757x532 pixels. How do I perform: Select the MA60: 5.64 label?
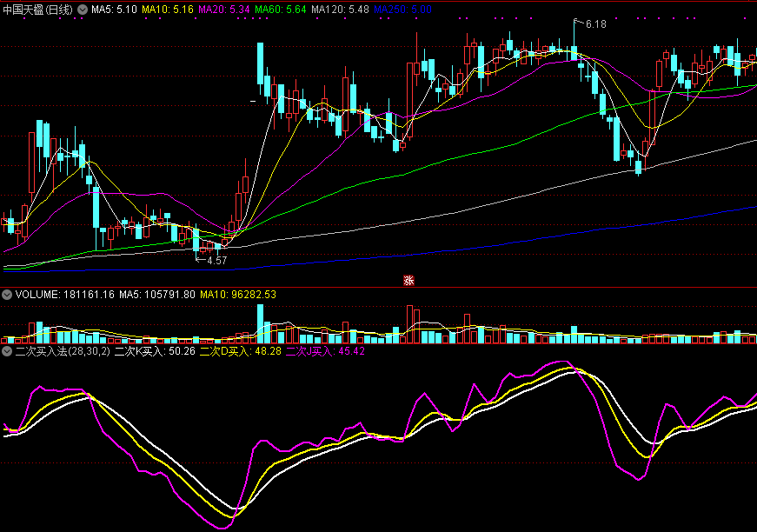[x=281, y=10]
